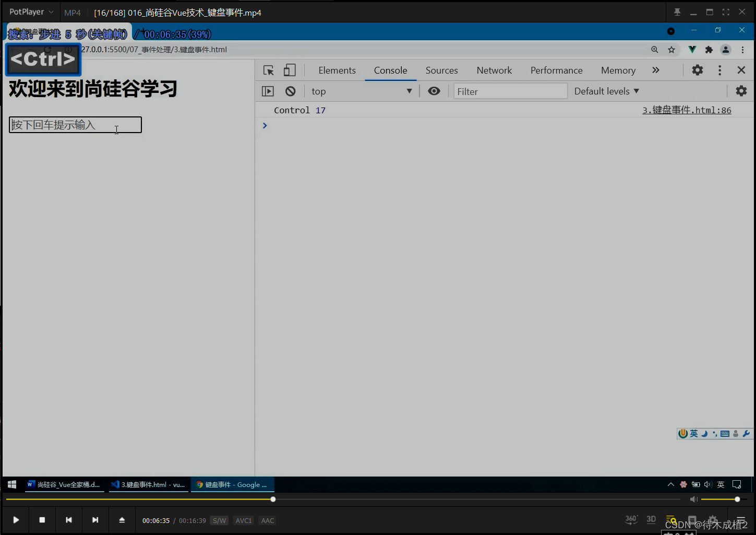Viewport: 756px width, 535px height.
Task: Toggle the console sidebar icon
Action: (x=268, y=91)
